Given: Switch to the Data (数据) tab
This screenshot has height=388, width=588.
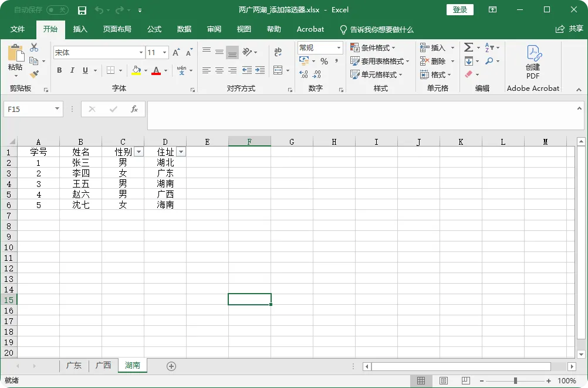Looking at the screenshot, I should point(184,29).
